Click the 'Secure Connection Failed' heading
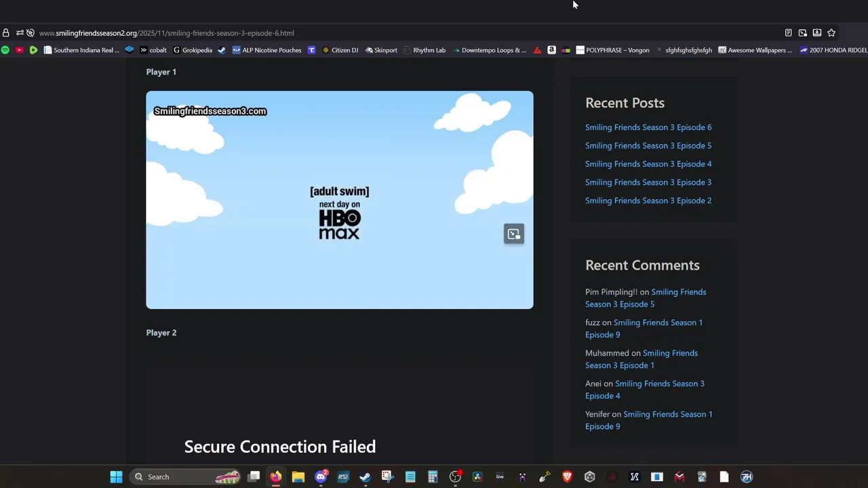This screenshot has height=488, width=868. pyautogui.click(x=280, y=447)
